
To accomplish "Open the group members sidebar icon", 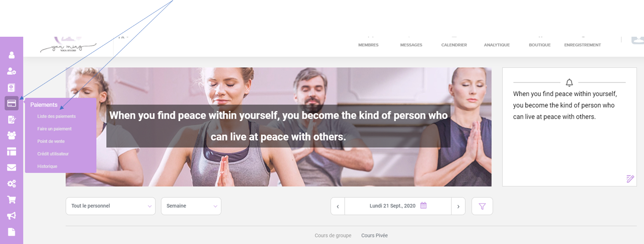I will [x=12, y=135].
